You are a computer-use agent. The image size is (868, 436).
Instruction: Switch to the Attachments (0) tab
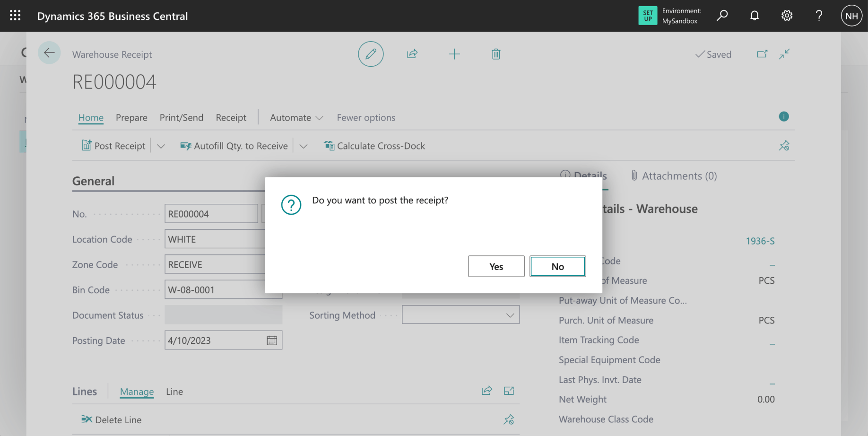tap(674, 176)
